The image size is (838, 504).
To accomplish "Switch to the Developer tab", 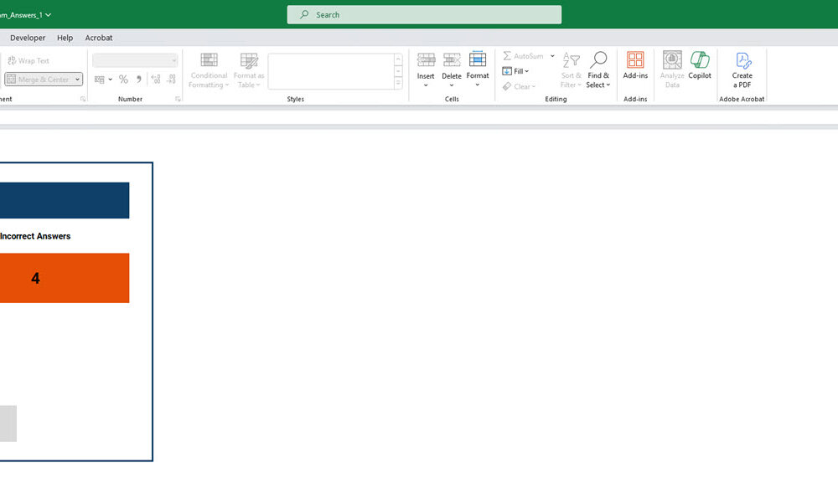I will (28, 38).
